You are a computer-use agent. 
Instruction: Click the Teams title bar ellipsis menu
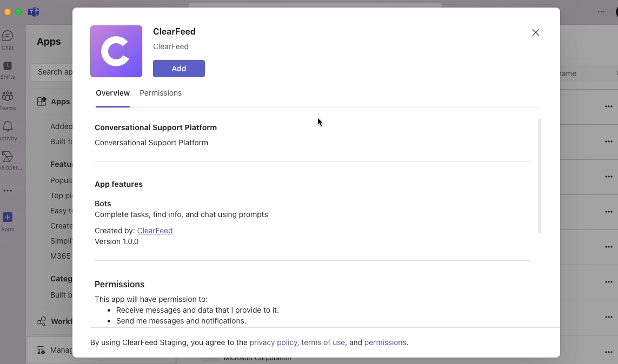pos(601,12)
